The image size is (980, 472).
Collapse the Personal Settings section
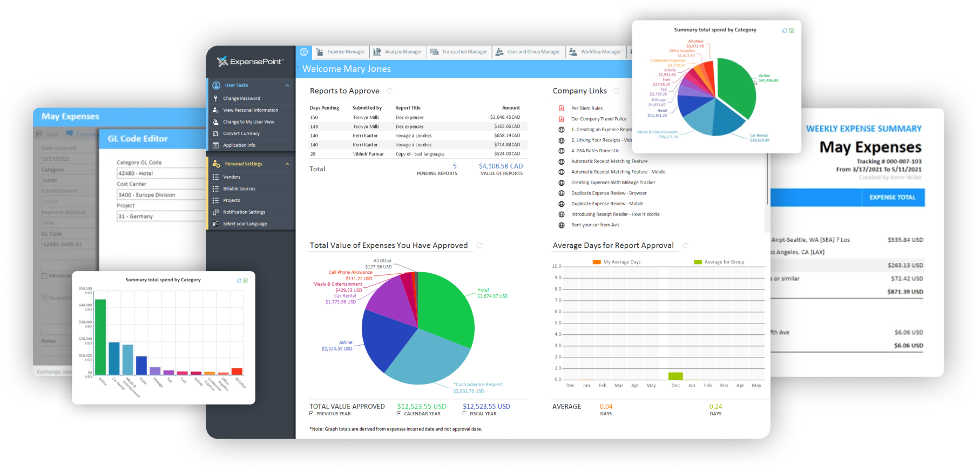click(287, 164)
